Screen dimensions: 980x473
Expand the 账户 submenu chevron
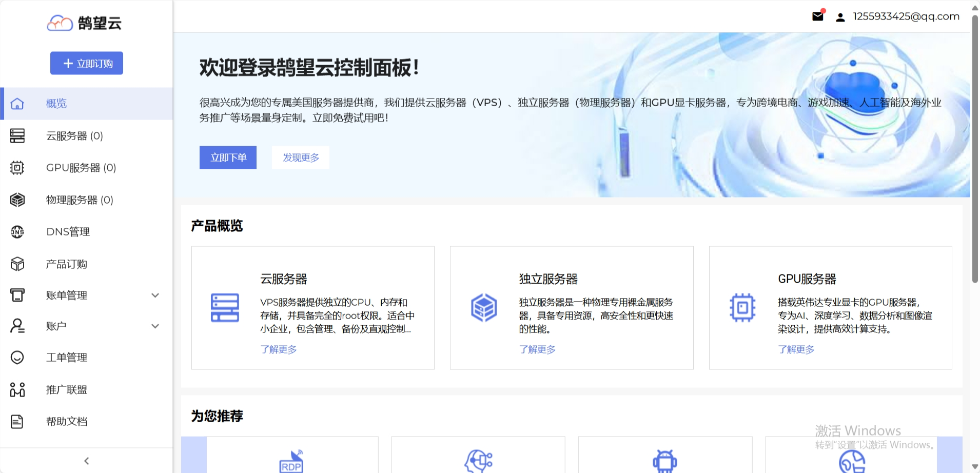click(155, 326)
